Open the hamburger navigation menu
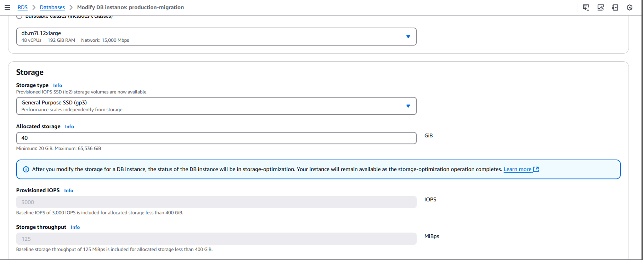 [x=7, y=7]
